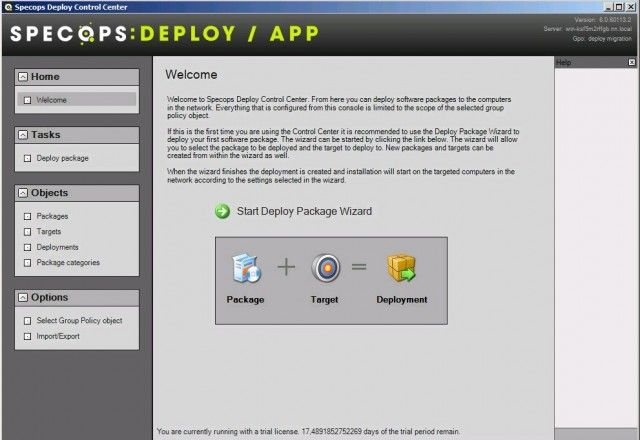Click the green arrow Start Wizard icon

(222, 211)
